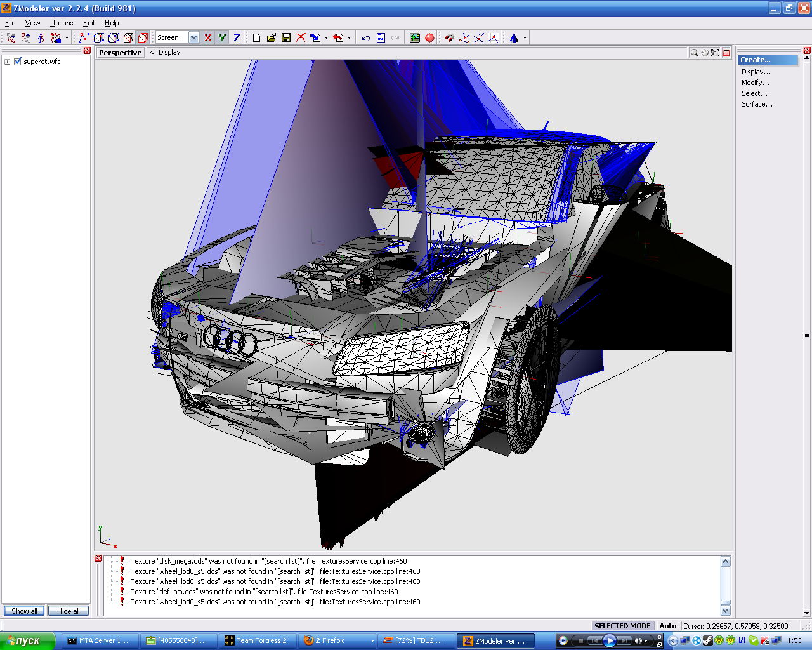The image size is (812, 650).
Task: Open the viewport Display menu
Action: [169, 53]
